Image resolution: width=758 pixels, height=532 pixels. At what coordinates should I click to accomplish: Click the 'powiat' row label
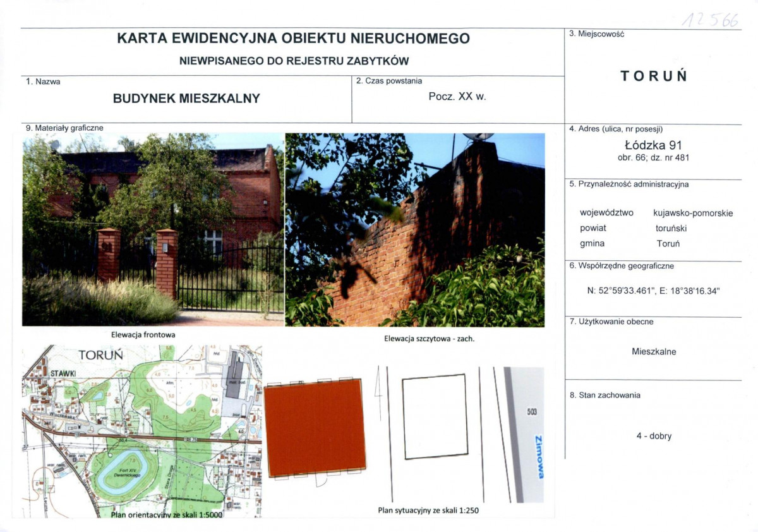(593, 228)
